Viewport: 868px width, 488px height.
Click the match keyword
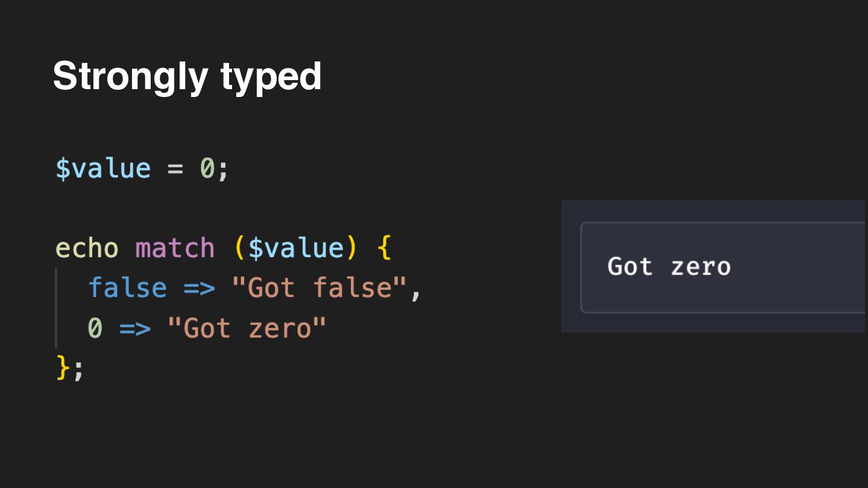[x=175, y=248]
